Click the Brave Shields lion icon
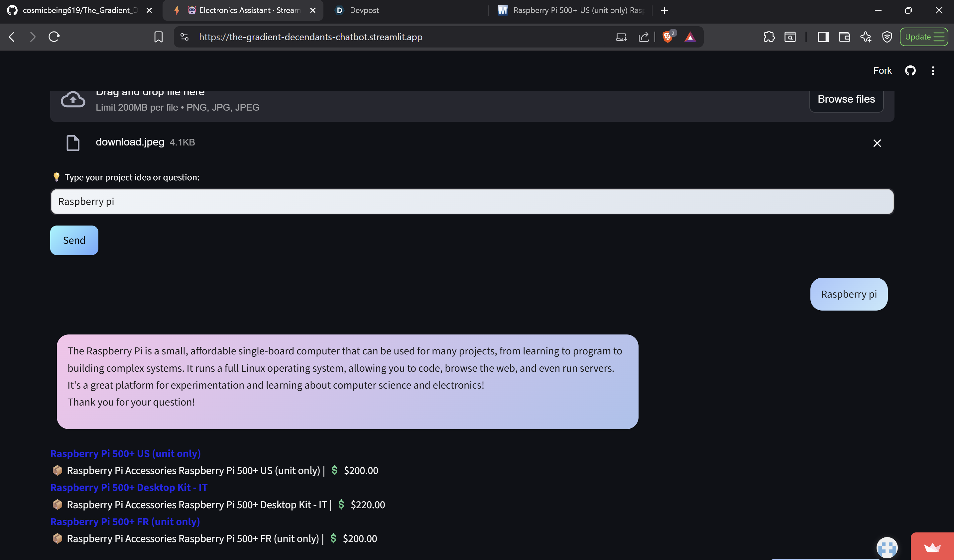The height and width of the screenshot is (560, 954). point(668,37)
